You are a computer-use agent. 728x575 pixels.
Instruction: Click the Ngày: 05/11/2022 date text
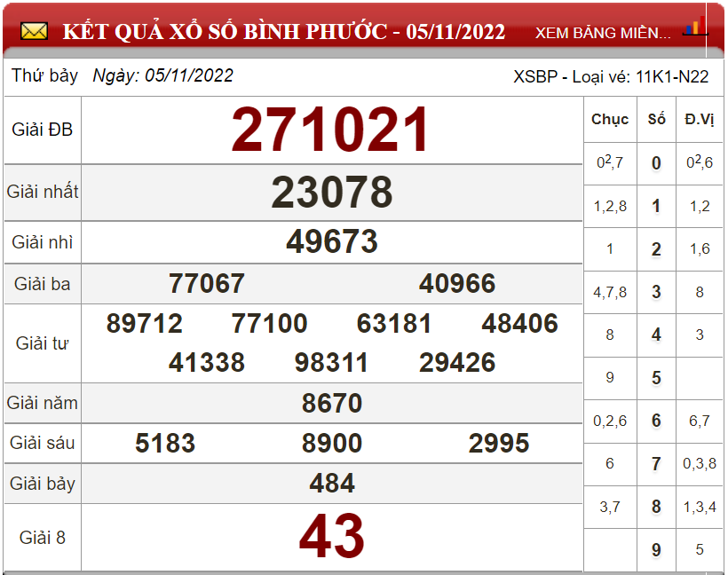[163, 75]
